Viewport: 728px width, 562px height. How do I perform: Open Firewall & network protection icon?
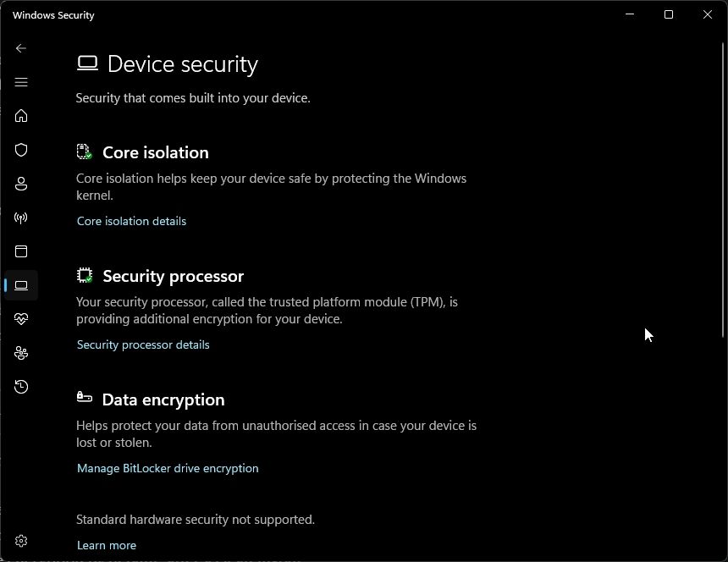(x=21, y=218)
